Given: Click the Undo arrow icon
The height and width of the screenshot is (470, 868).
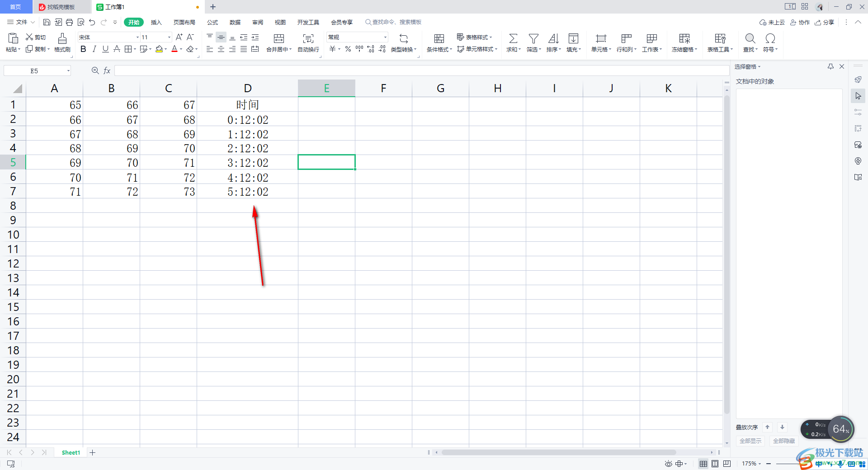Looking at the screenshot, I should click(92, 22).
